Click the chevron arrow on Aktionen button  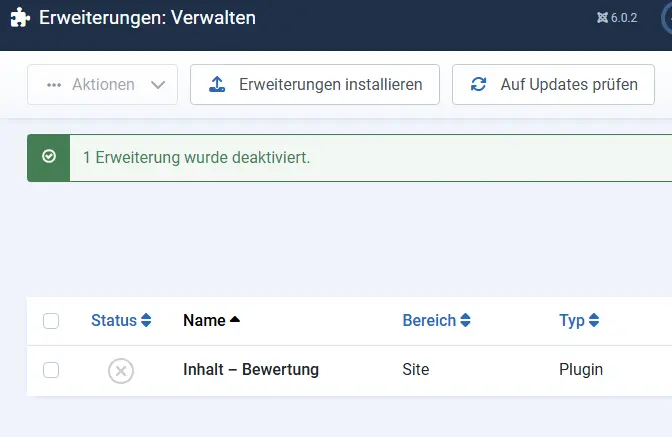(157, 85)
